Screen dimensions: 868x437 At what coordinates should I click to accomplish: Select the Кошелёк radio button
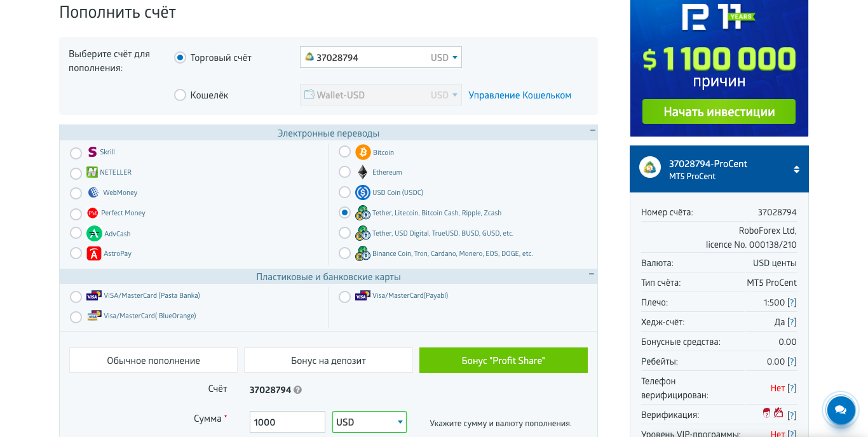tap(180, 95)
